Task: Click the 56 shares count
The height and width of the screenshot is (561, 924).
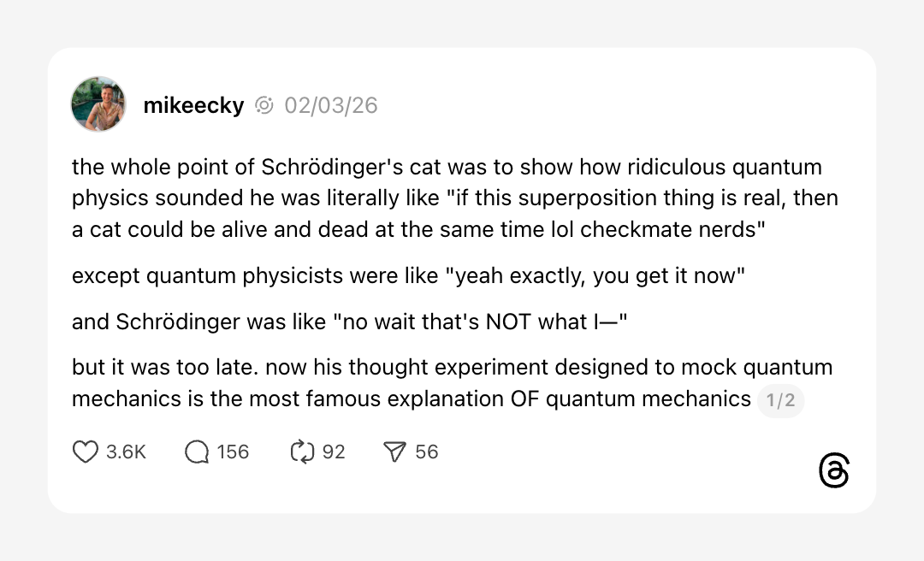Action: 427,452
